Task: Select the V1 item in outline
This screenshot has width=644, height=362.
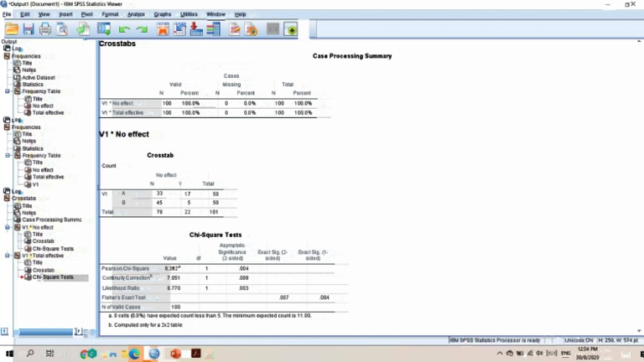Action: (35, 184)
